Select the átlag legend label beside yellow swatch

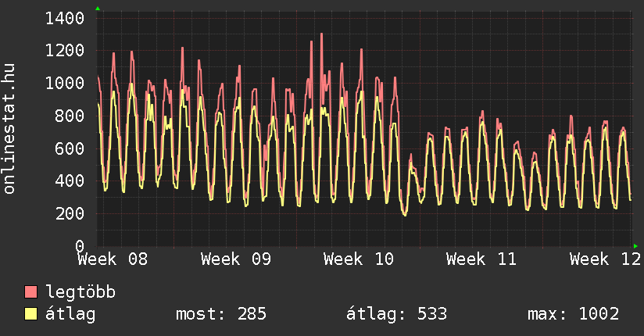(x=70, y=315)
